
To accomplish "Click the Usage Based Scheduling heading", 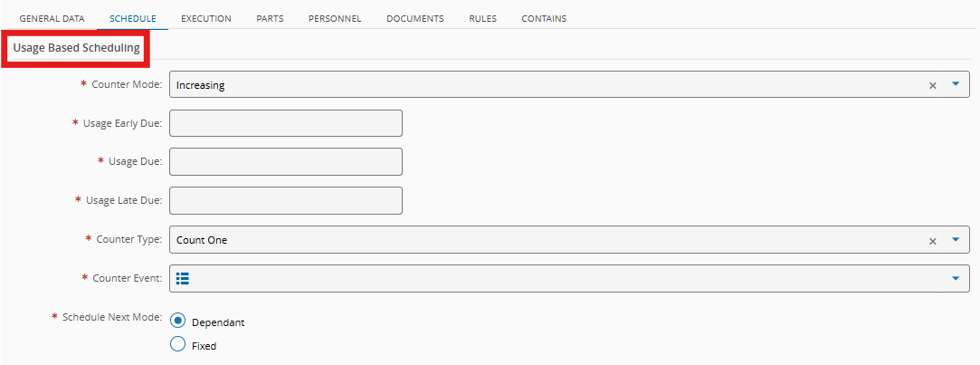I will point(76,48).
